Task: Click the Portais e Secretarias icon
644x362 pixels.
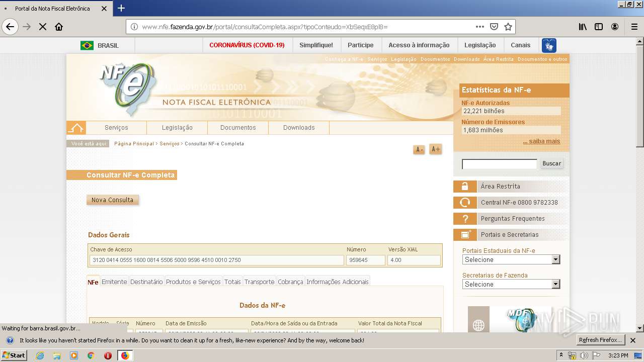Action: [465, 235]
